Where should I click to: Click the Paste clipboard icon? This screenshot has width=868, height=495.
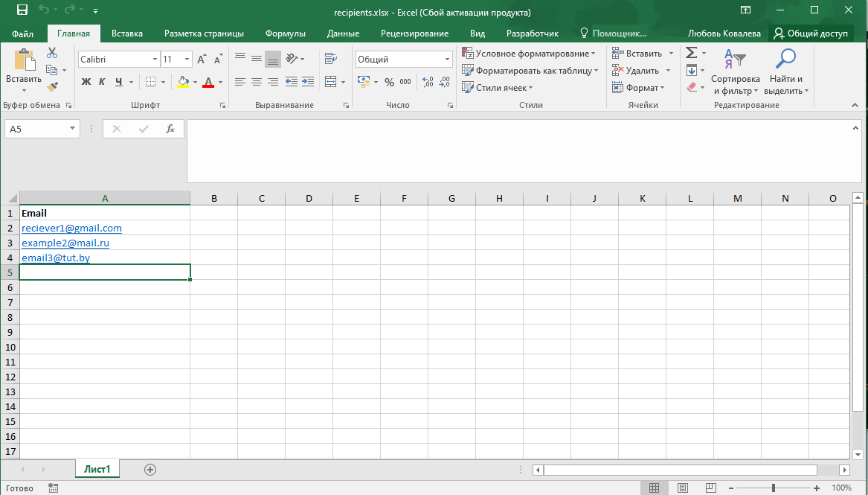tap(24, 60)
